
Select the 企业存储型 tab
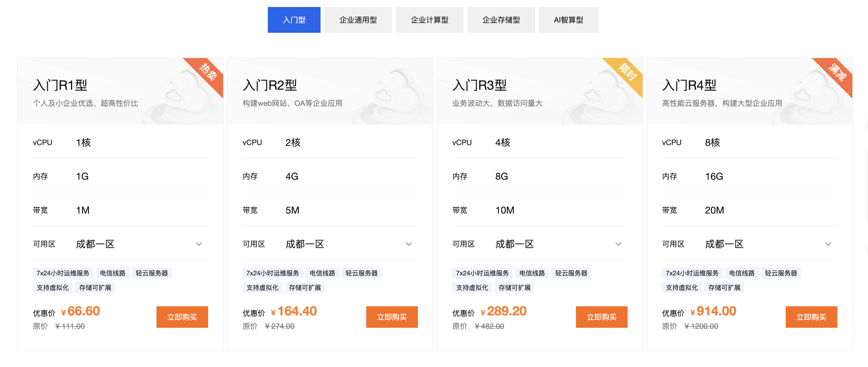[x=501, y=20]
